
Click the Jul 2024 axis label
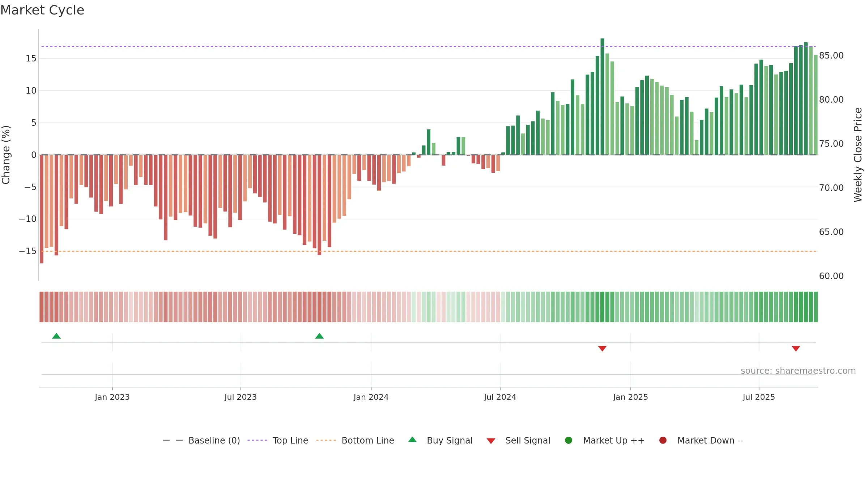(x=500, y=397)
